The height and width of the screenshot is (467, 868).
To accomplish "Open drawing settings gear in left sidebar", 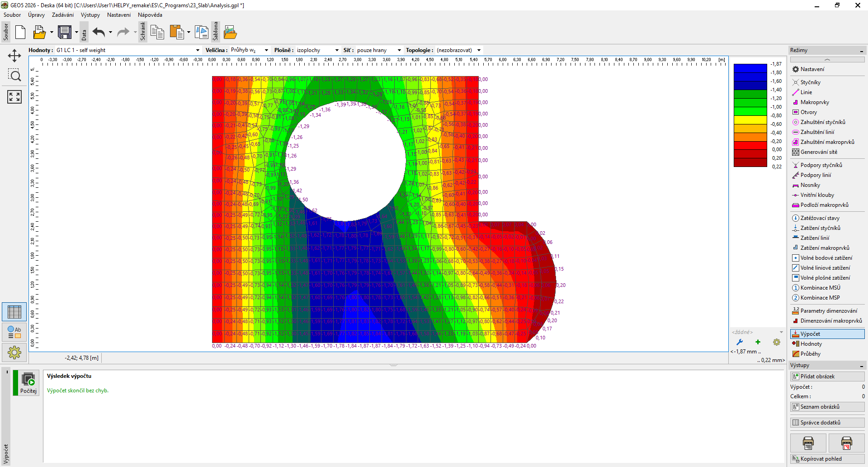I will 14,353.
